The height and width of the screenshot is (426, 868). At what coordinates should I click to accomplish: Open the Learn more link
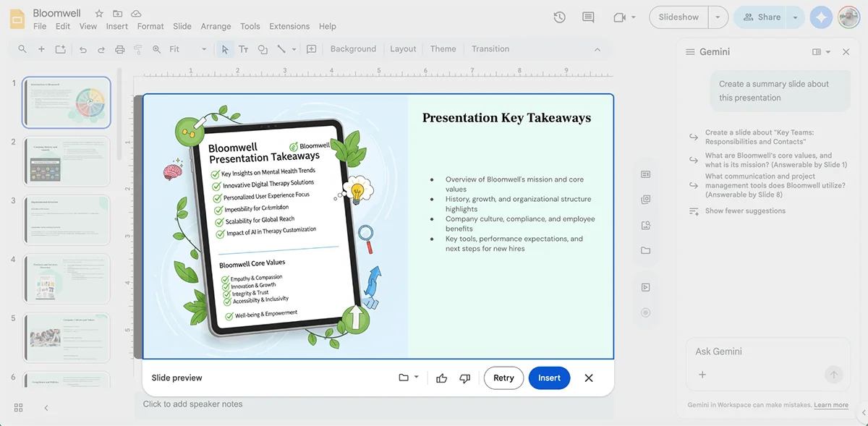831,405
